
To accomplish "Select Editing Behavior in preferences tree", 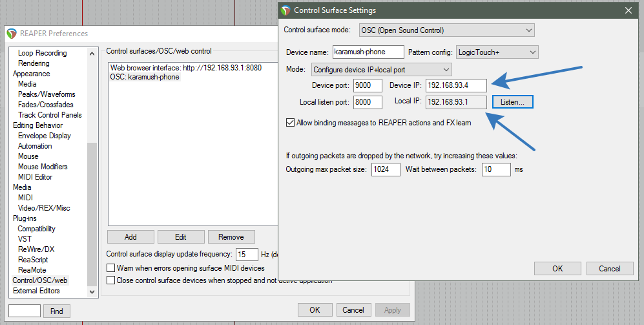I will click(37, 125).
